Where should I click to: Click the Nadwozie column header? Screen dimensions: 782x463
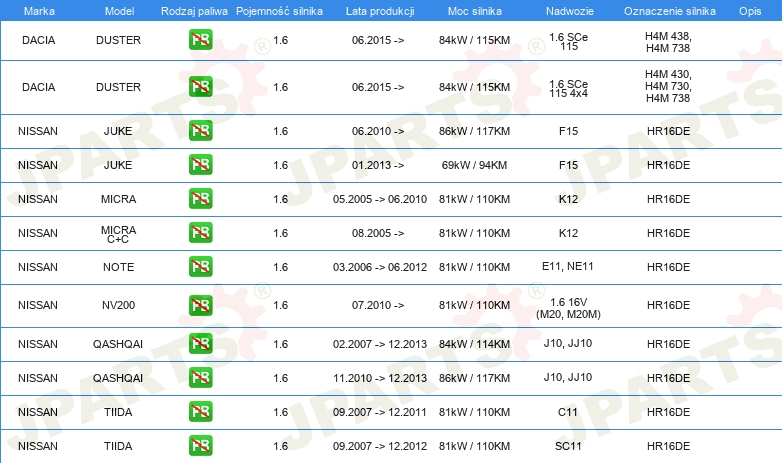(568, 9)
